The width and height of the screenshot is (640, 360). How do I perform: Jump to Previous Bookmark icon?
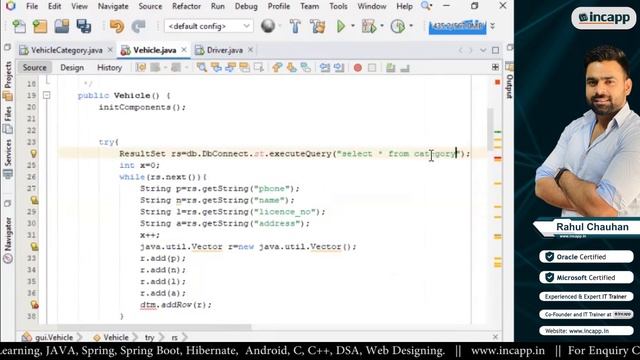click(277, 68)
